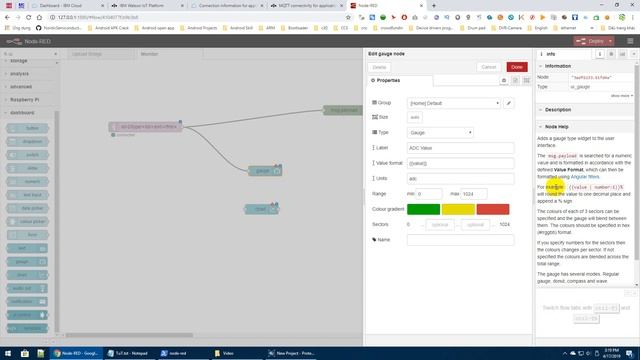Image resolution: width=640 pixels, height=360 pixels.
Task: Click the first optional Sectors field
Action: (x=440, y=225)
